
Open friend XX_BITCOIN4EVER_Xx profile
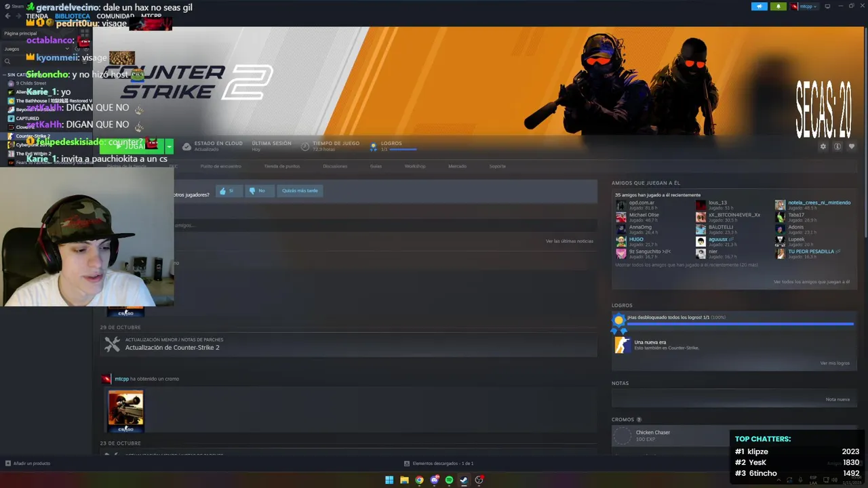tap(734, 215)
